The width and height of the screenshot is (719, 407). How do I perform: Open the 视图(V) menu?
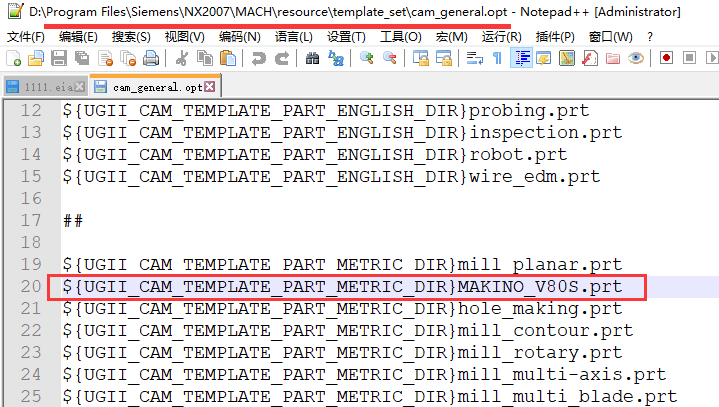(x=184, y=37)
